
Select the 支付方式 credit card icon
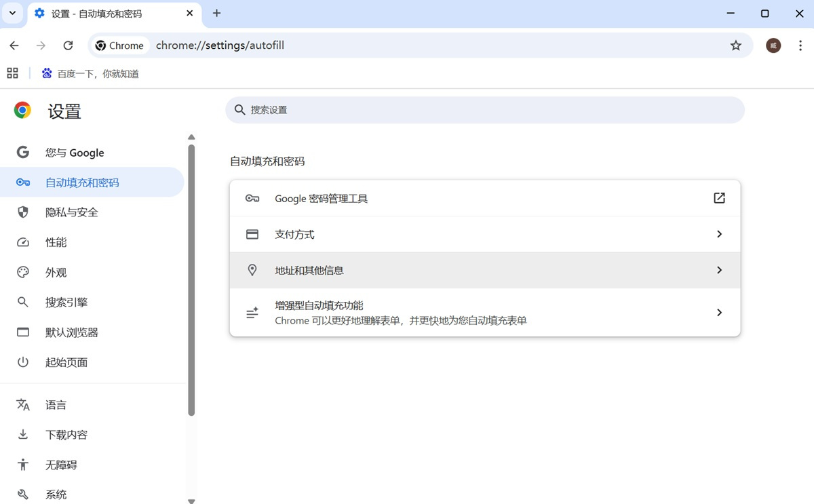point(252,234)
